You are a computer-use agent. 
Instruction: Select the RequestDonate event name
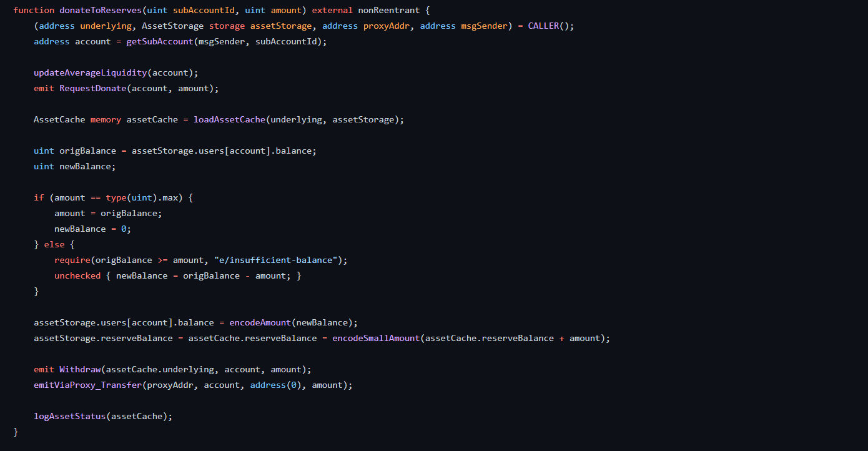point(93,89)
